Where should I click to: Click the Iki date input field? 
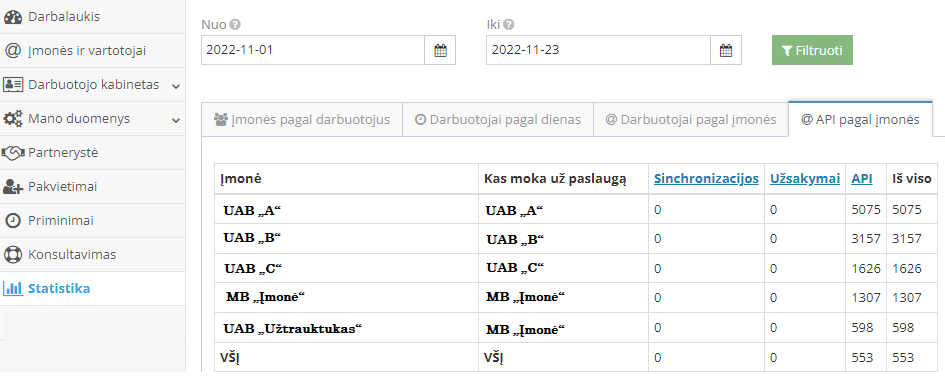(598, 50)
